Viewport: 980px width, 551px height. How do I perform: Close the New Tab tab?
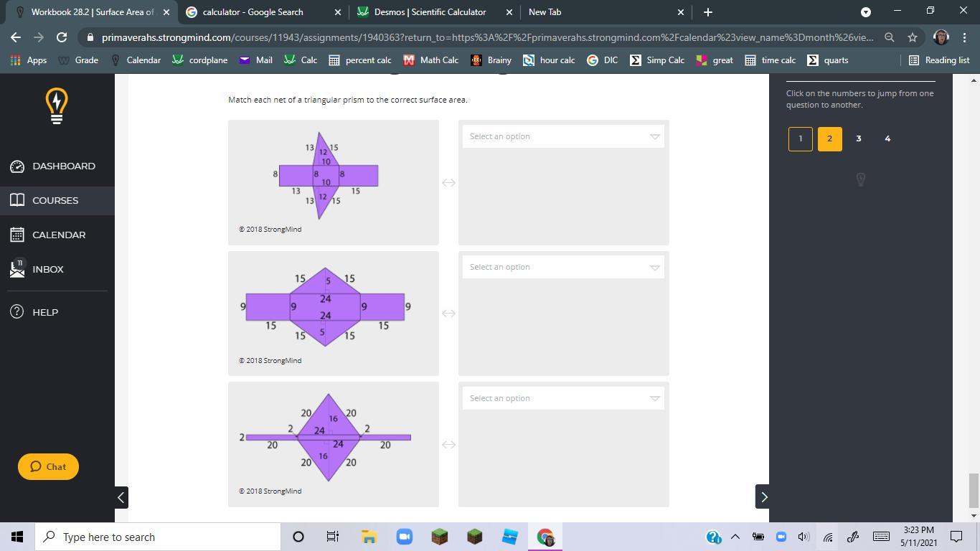[x=681, y=12]
